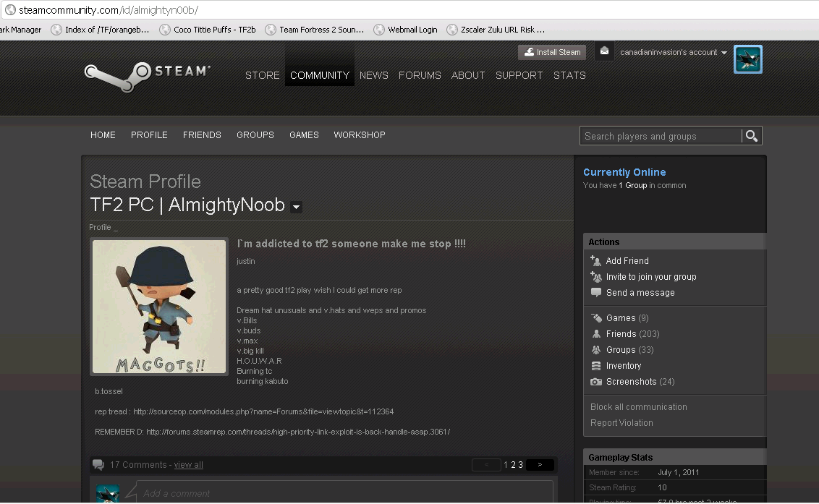Click the Search players and groups field
Viewport: 819px width, 504px height.
point(661,136)
